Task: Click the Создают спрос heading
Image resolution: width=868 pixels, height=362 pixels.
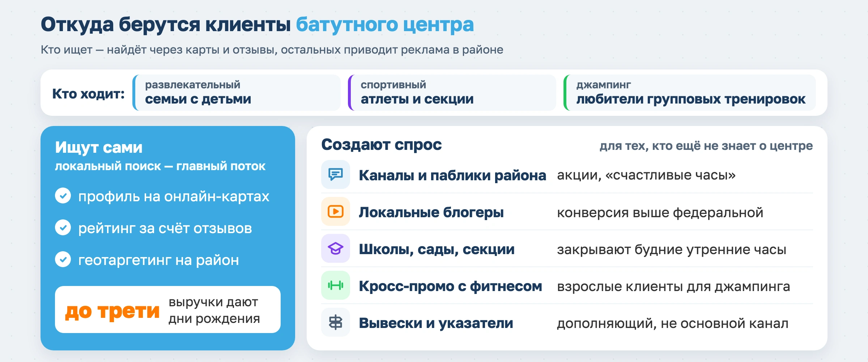Action: click(x=382, y=144)
